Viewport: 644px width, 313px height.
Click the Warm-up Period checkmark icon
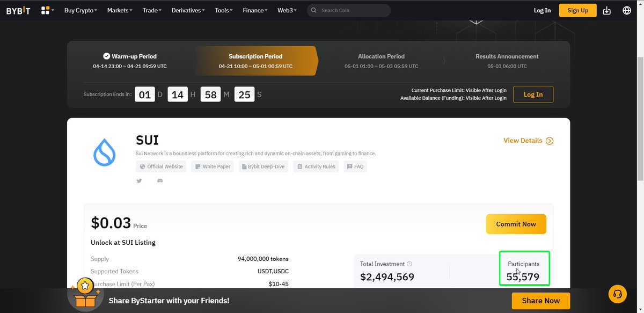tap(107, 56)
